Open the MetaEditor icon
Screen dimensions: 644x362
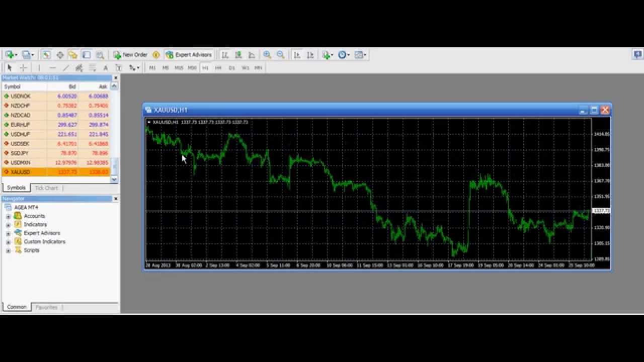click(x=156, y=55)
